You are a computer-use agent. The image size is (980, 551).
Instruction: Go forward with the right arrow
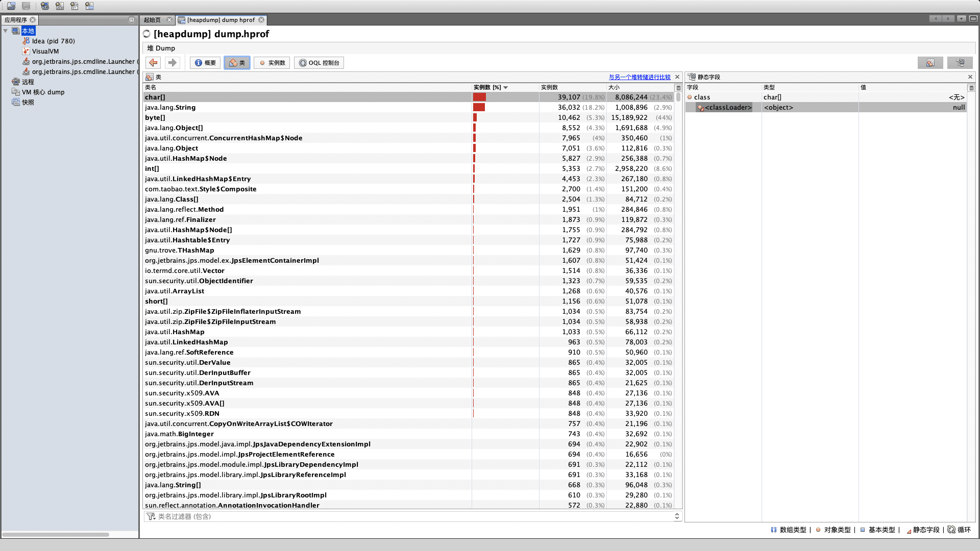click(173, 63)
